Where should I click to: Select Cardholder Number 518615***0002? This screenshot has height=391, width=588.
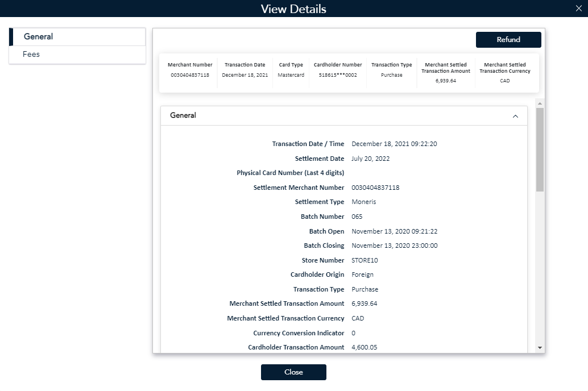click(x=337, y=75)
